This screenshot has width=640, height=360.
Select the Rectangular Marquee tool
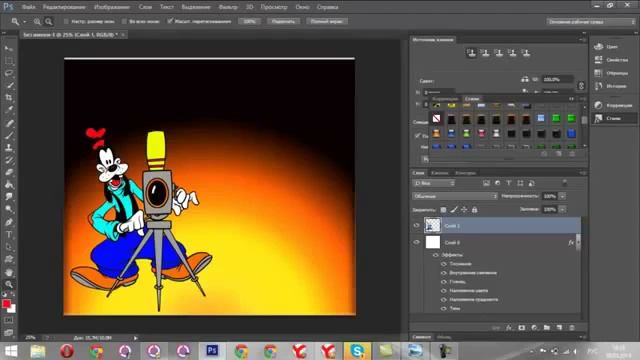point(9,61)
